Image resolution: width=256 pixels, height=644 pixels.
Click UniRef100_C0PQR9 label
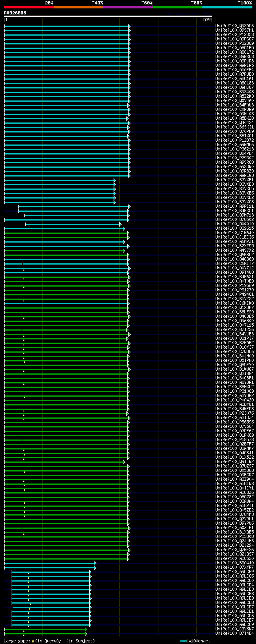click(234, 110)
